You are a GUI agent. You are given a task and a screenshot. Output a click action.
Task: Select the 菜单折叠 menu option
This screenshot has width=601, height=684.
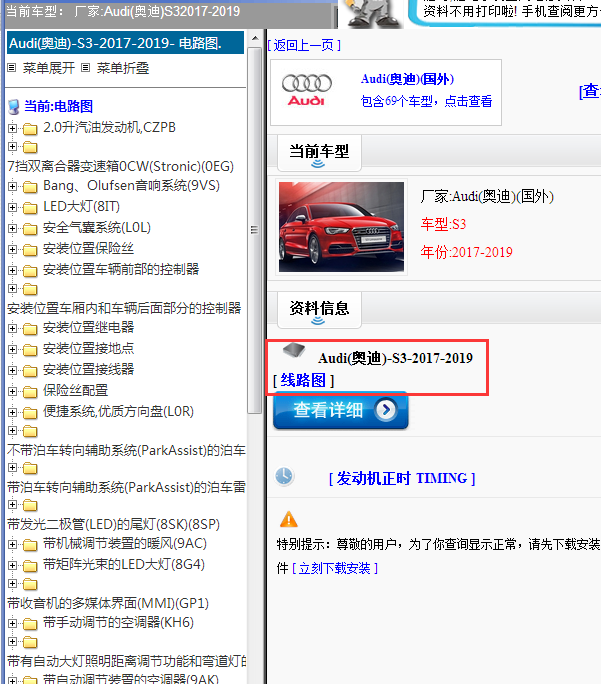pos(123,68)
